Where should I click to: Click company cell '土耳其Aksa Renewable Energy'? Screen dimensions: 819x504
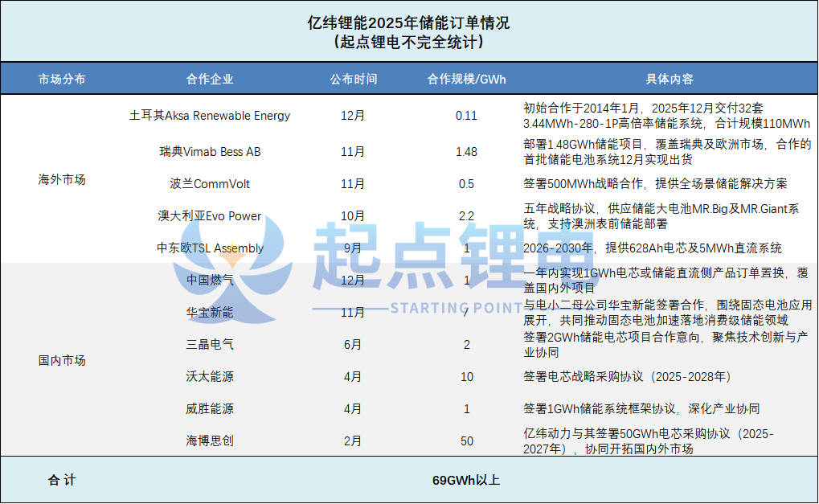click(x=210, y=116)
